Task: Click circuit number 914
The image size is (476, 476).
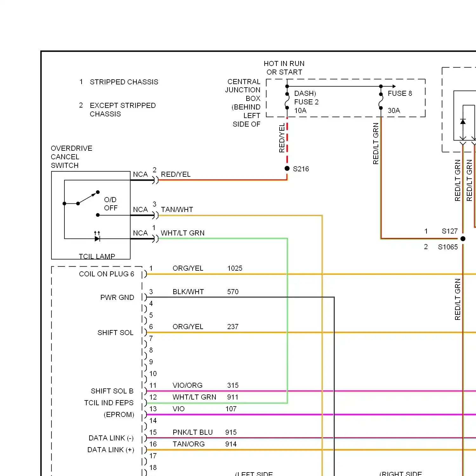Action: pos(231,444)
